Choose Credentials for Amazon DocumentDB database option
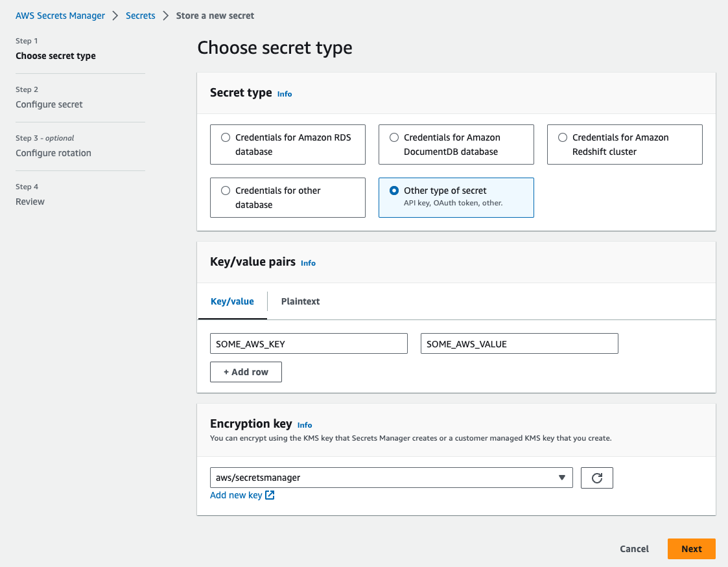 (394, 137)
